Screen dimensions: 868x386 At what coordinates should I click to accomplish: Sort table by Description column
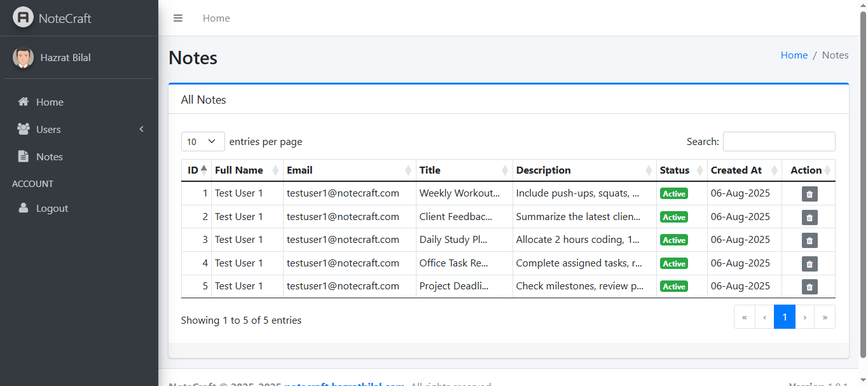(584, 170)
